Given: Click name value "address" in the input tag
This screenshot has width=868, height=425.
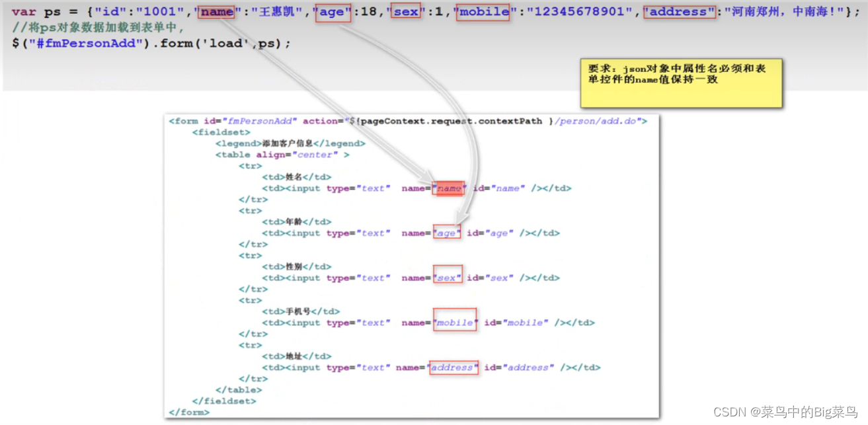Looking at the screenshot, I should [453, 367].
